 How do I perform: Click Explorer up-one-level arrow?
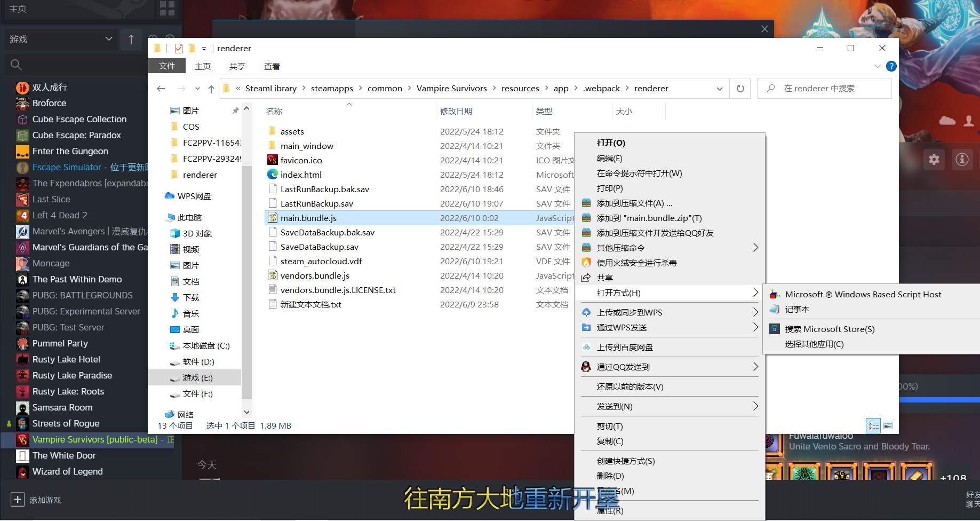click(x=211, y=89)
